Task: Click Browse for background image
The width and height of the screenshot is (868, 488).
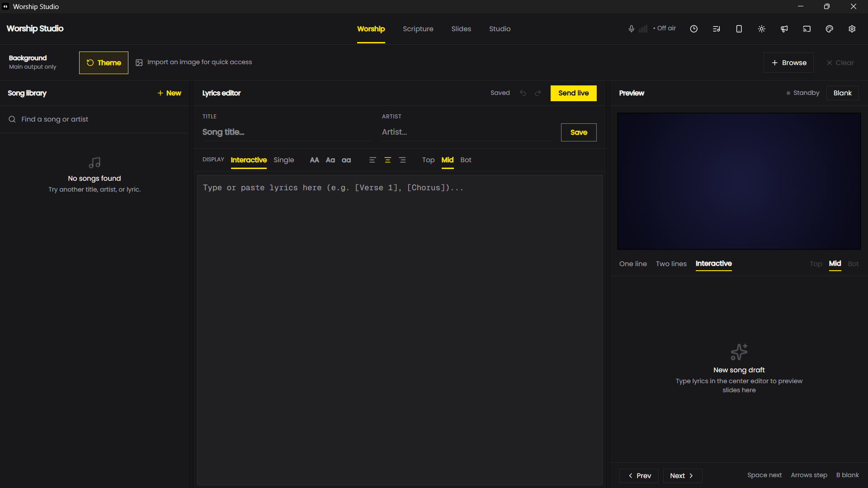Action: [788, 63]
